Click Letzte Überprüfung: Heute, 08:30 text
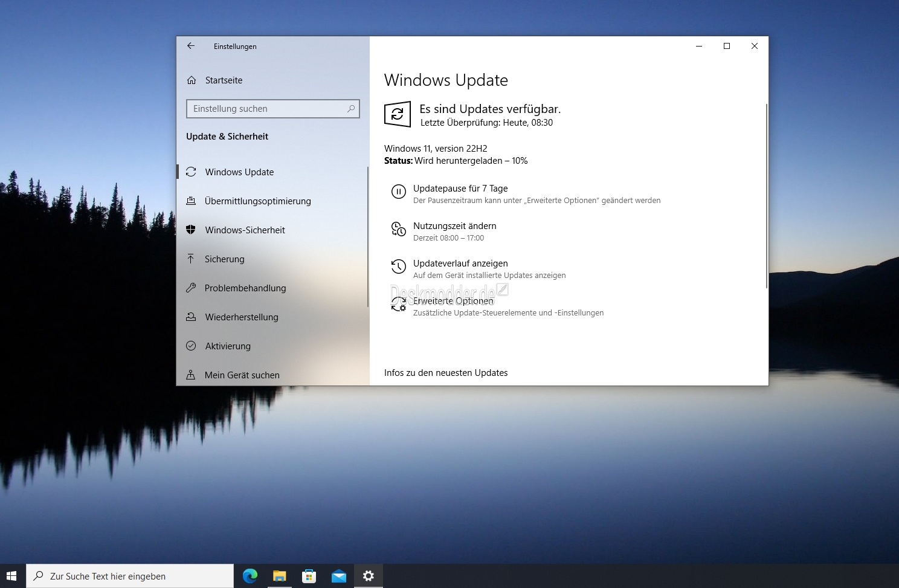Screen dimensions: 899x588 pyautogui.click(x=486, y=123)
